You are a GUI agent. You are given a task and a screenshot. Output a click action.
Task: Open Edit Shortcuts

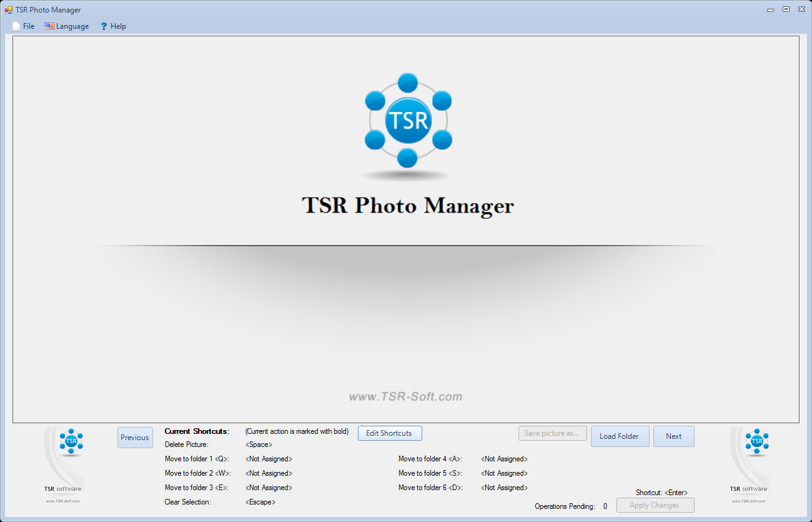click(389, 433)
